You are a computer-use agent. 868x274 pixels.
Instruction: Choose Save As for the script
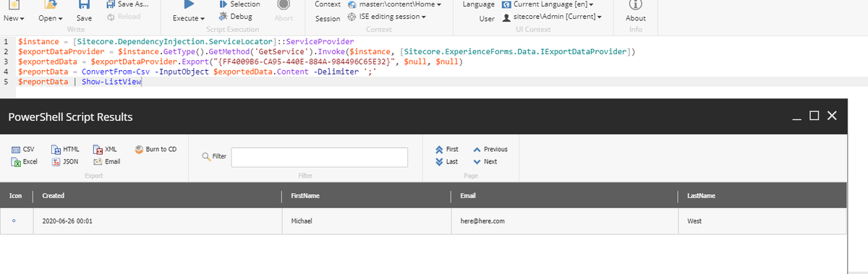129,4
